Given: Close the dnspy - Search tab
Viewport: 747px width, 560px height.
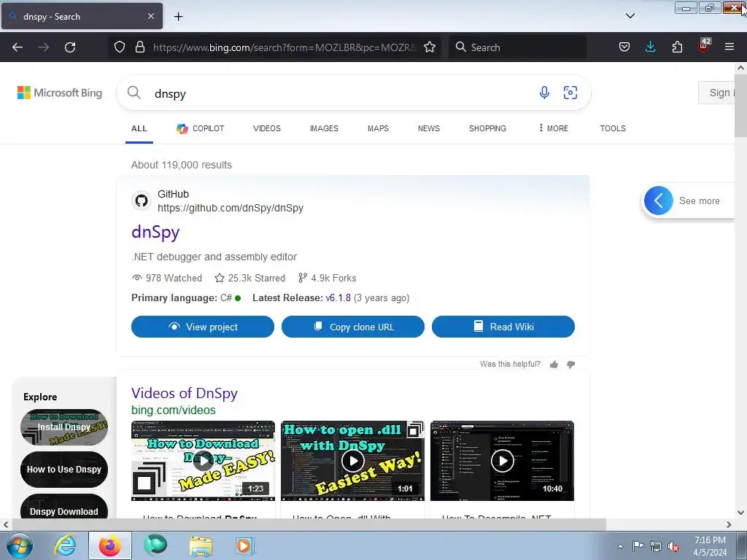Looking at the screenshot, I should click(150, 16).
